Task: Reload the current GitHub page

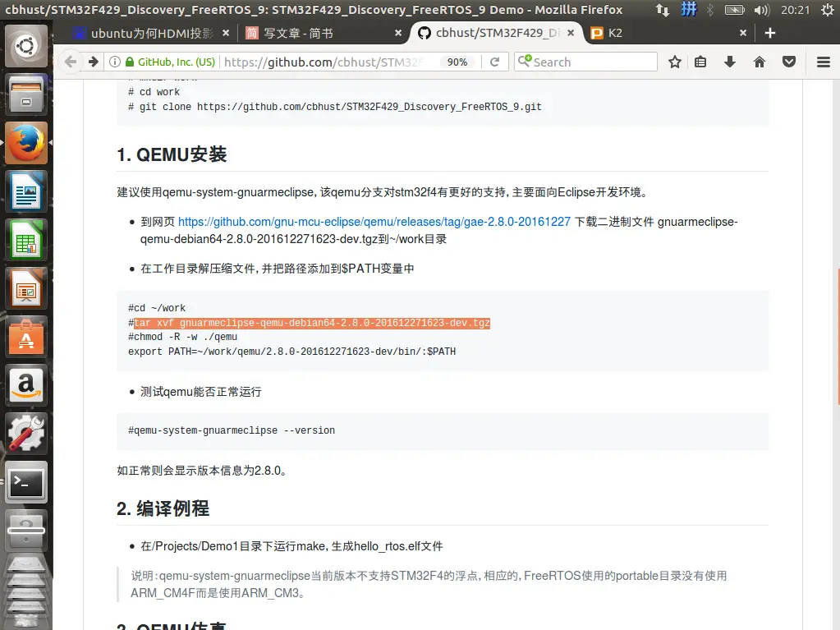Action: (495, 62)
